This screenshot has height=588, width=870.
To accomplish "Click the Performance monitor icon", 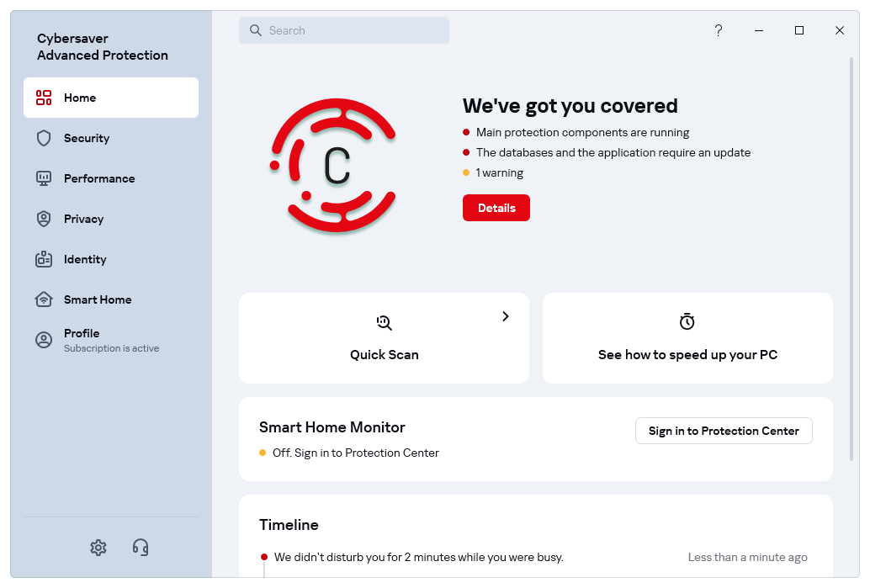I will tap(44, 178).
